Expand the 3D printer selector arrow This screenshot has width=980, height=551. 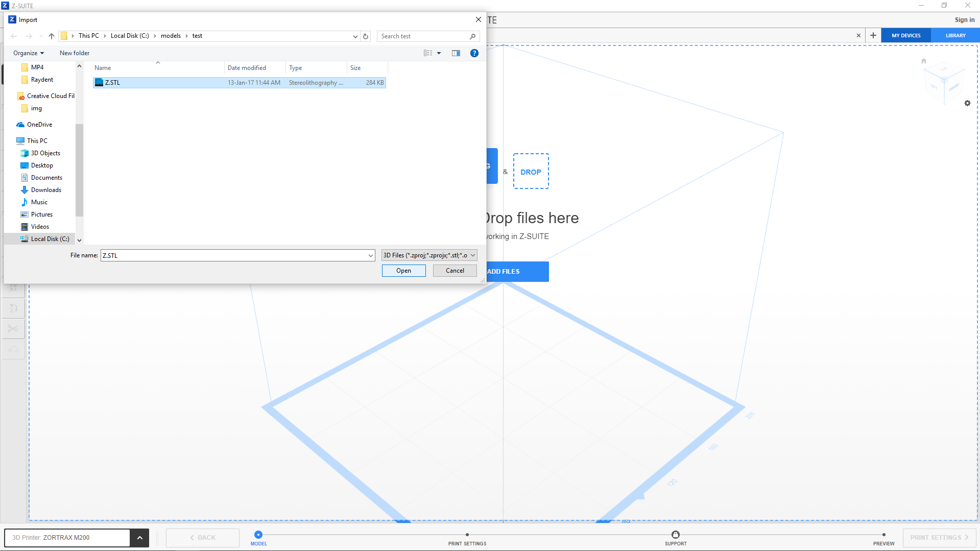(139, 538)
